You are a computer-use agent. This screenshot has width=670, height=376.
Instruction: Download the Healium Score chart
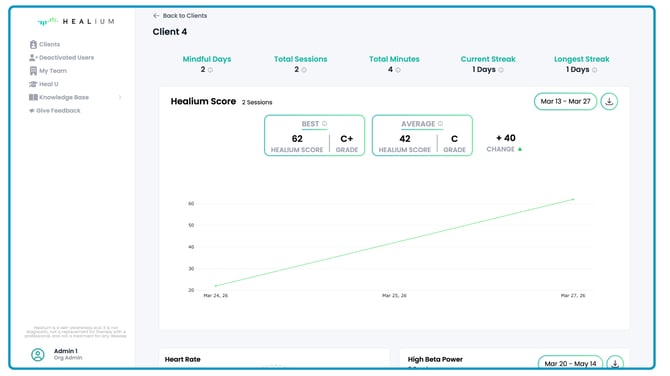tap(609, 101)
